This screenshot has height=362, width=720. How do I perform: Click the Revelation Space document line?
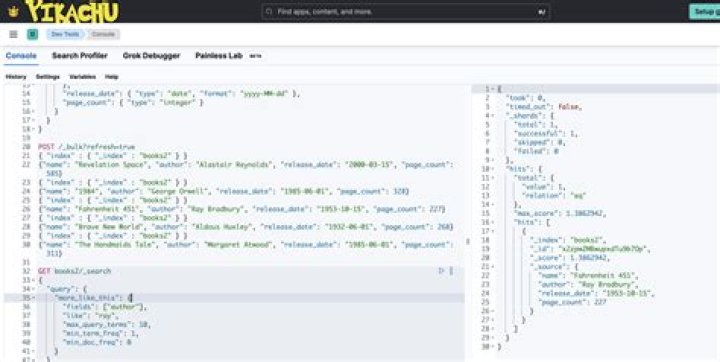(246, 169)
